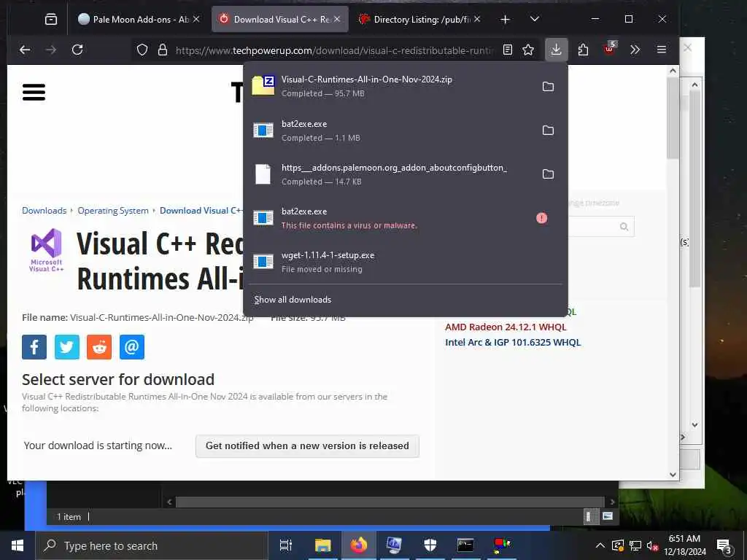Share page via email icon

click(x=131, y=346)
